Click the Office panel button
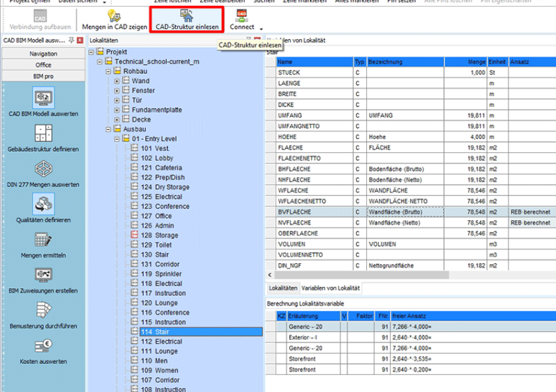 click(43, 65)
